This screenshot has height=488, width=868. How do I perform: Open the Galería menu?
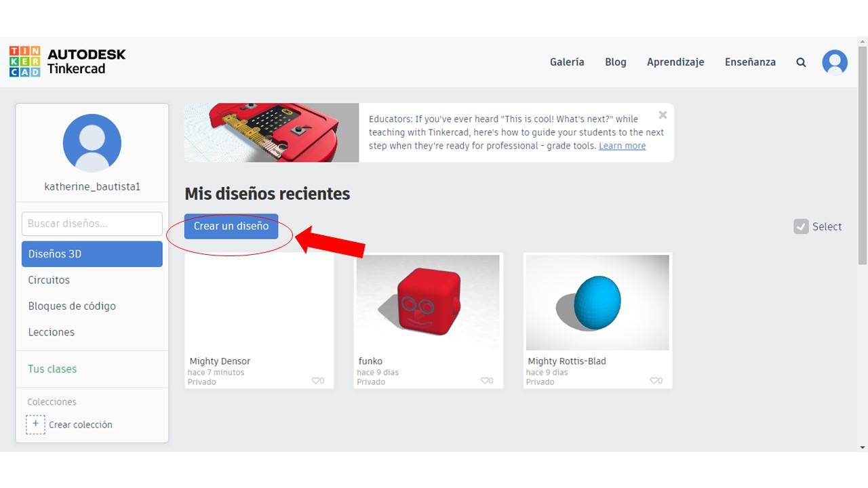(x=567, y=62)
